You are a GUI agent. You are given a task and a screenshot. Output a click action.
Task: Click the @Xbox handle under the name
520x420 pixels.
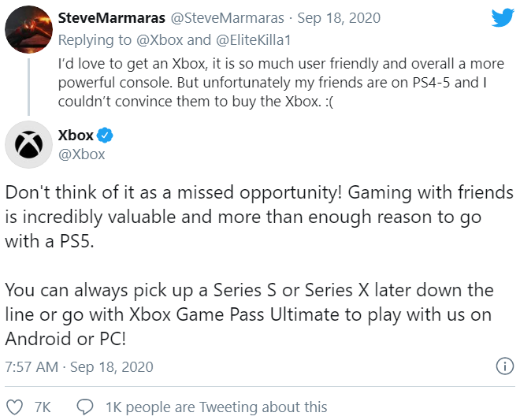coord(82,154)
